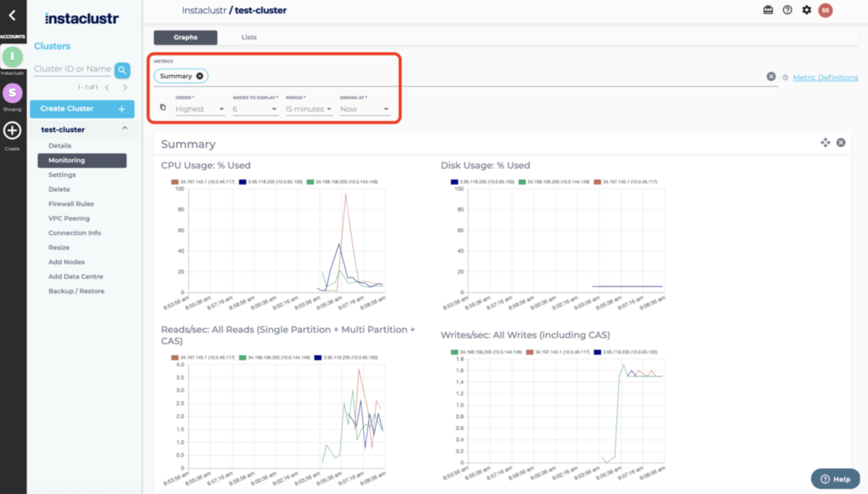Open the Ending At dropdown

(x=364, y=109)
